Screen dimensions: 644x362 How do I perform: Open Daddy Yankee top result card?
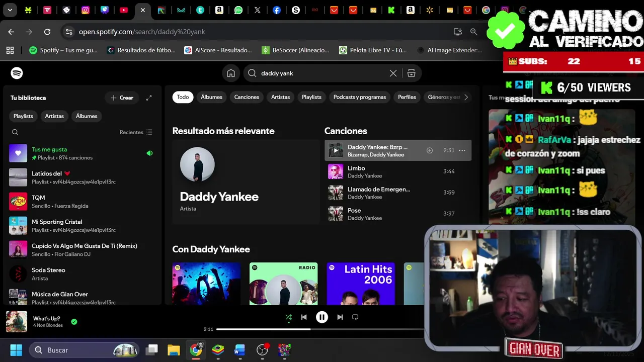coord(246,182)
